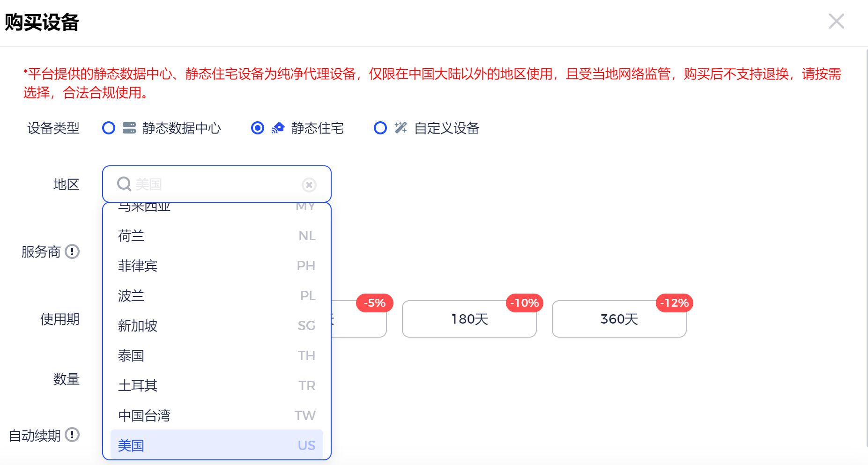Choose 新加坡 SG from region list
The image size is (868, 465).
point(216,325)
